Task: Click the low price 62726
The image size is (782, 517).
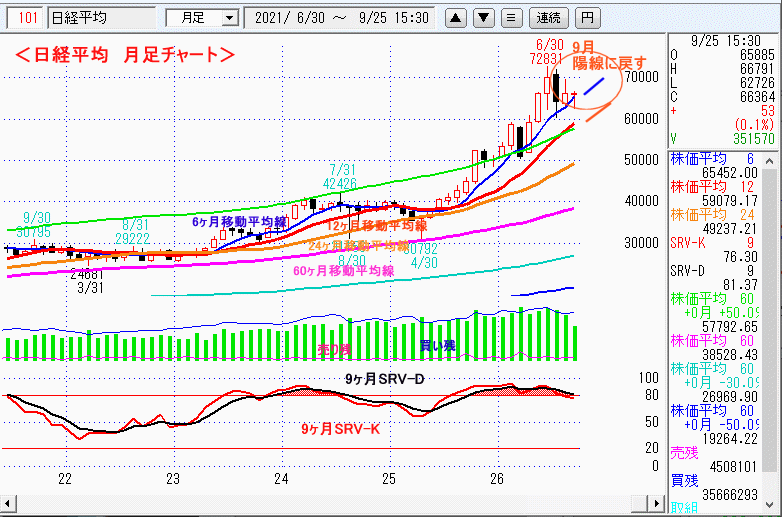Action: [758, 83]
